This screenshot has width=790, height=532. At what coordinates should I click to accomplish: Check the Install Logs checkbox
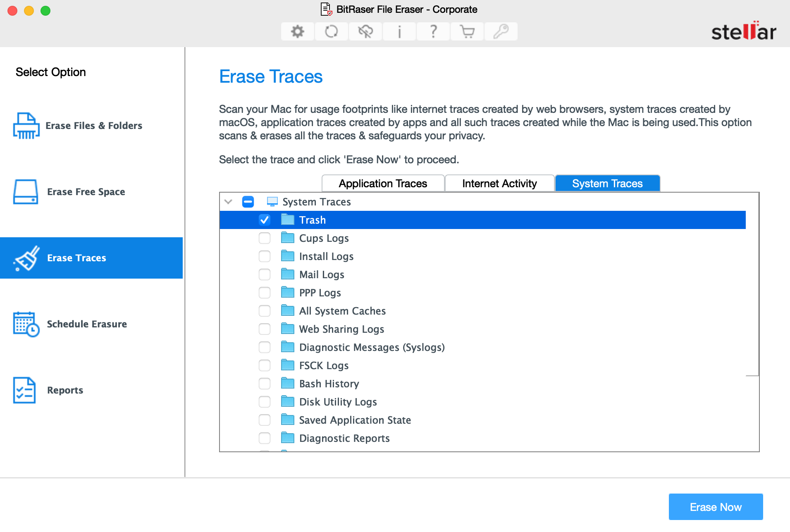click(265, 256)
